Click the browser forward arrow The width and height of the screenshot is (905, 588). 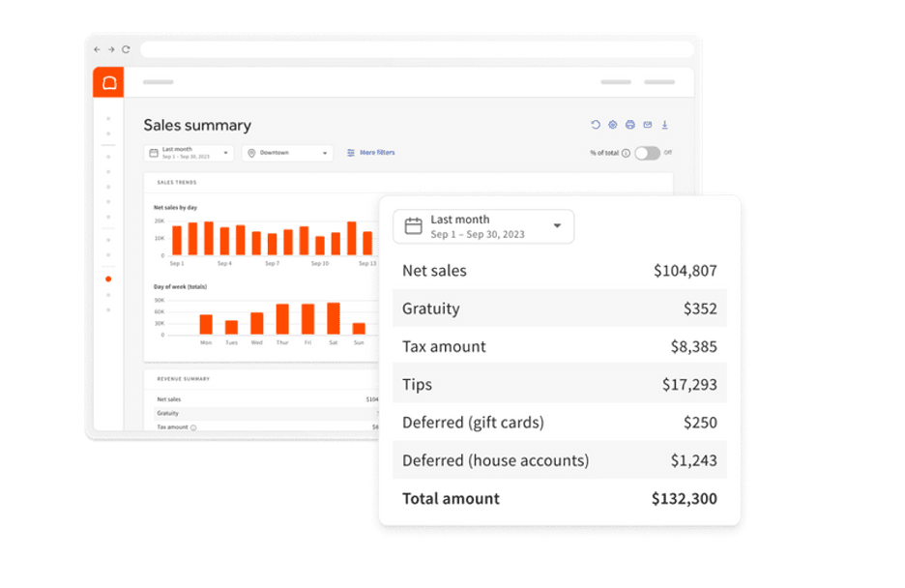(x=111, y=49)
